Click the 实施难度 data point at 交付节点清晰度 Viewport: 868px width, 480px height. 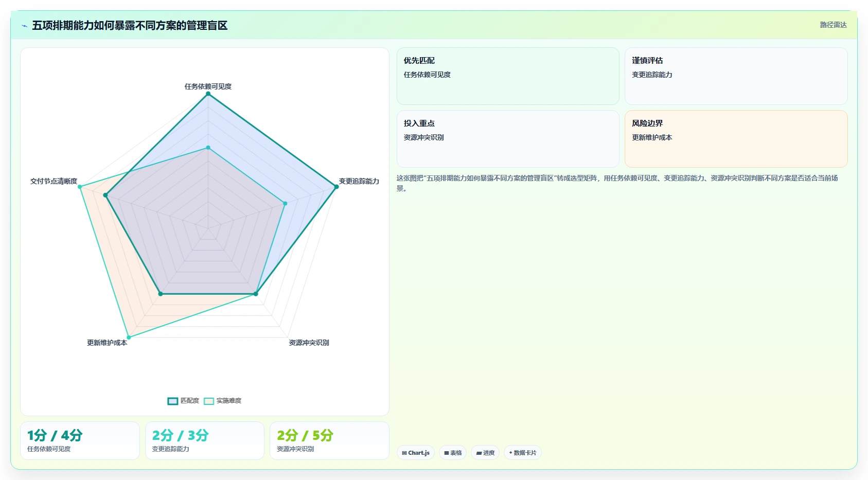80,187
